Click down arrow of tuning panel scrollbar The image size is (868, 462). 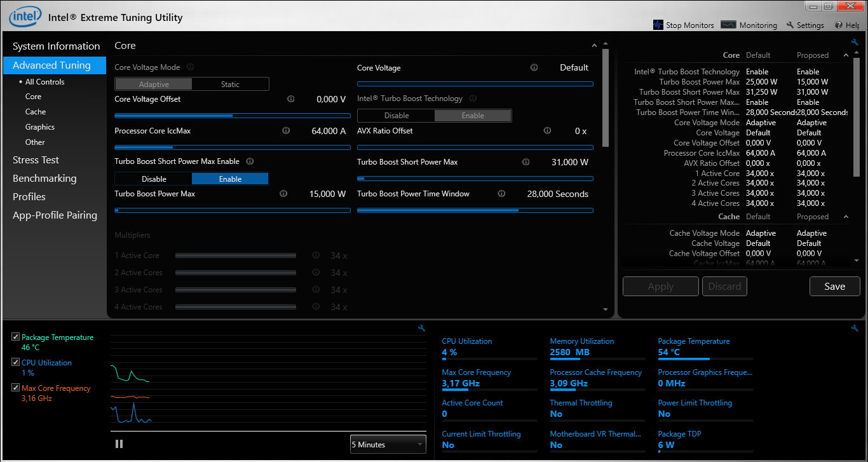point(606,309)
